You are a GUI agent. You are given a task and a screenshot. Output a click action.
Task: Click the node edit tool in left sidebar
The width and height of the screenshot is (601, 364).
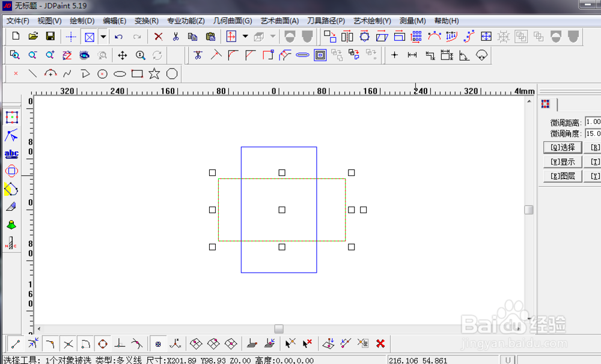click(11, 136)
